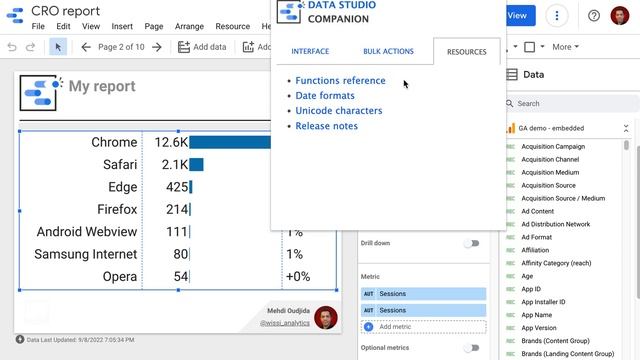Switch to the Interface tab
640x360 pixels.
[x=310, y=51]
